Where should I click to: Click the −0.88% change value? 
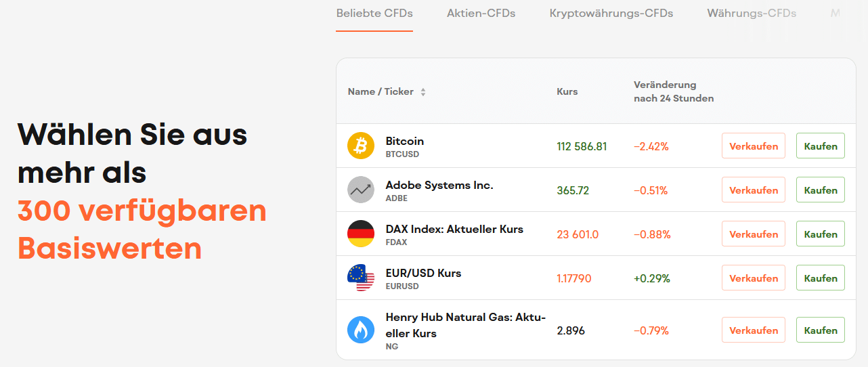click(x=652, y=234)
